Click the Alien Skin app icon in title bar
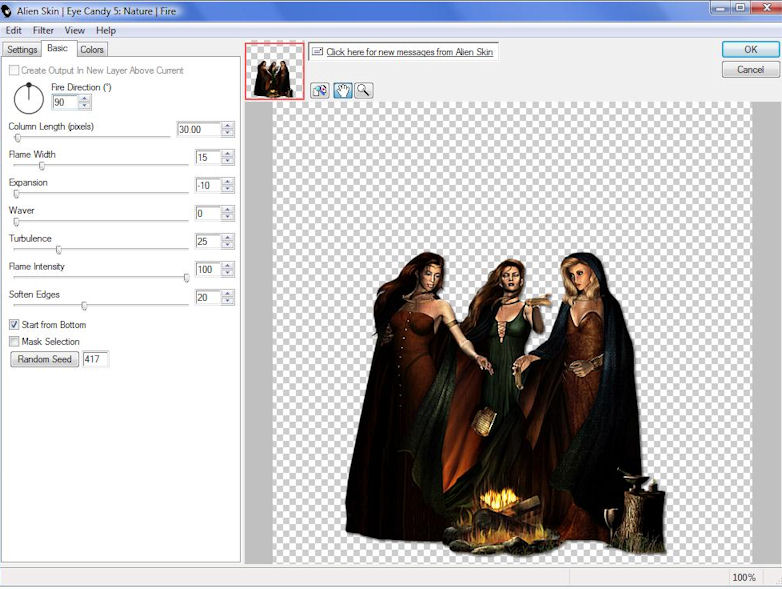The width and height of the screenshot is (782, 589). pos(7,10)
